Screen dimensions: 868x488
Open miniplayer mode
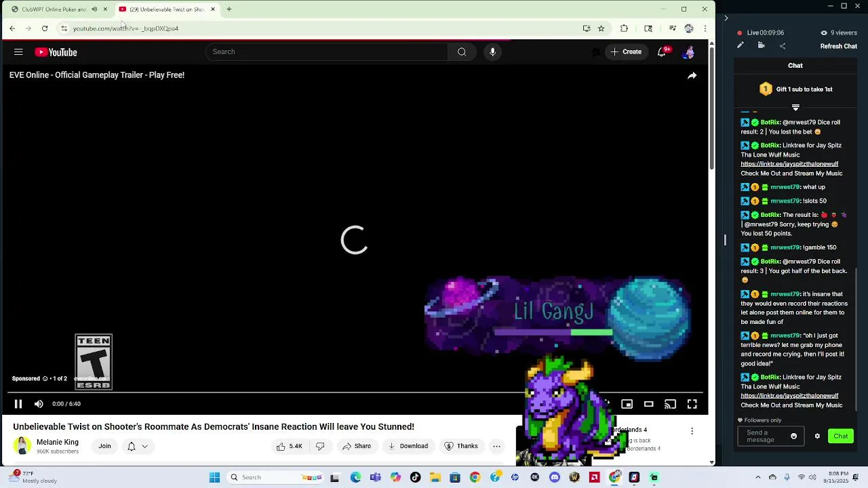click(627, 405)
